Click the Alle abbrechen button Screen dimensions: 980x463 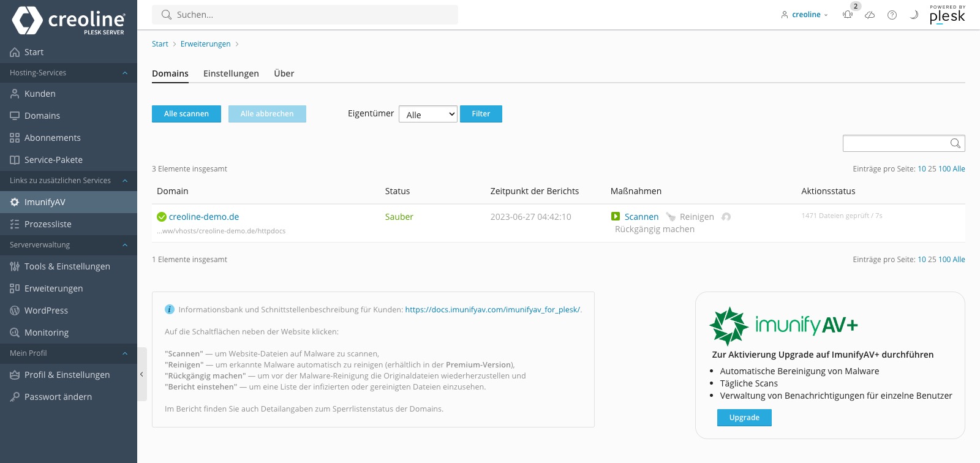(267, 114)
